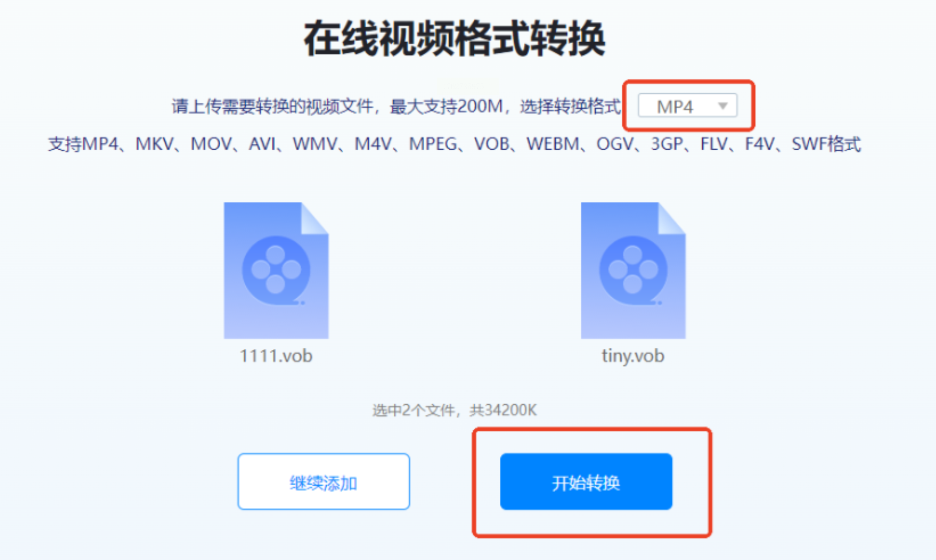Screen dimensions: 936x560
Task: Select the 1111.vob video file icon
Action: [276, 270]
